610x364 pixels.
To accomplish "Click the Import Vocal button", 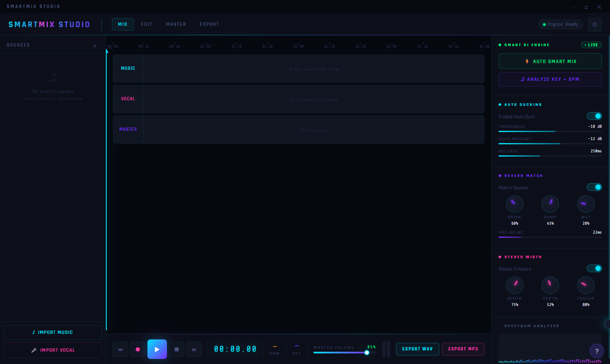I will 53,350.
